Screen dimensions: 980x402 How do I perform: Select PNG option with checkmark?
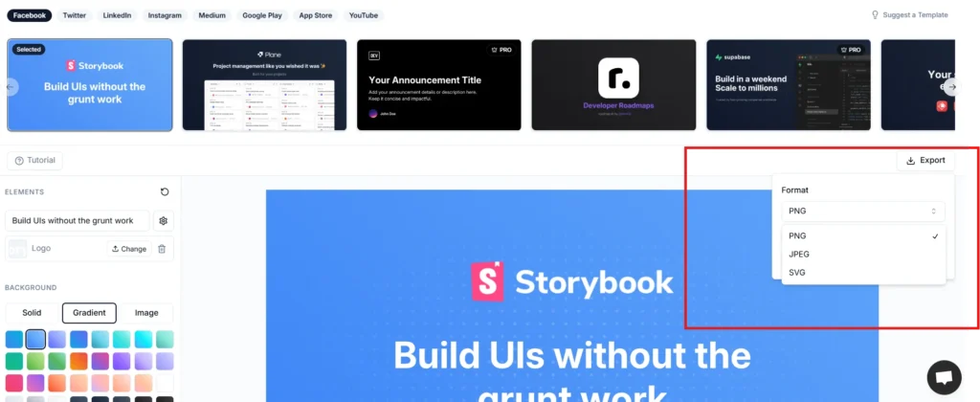pos(863,235)
